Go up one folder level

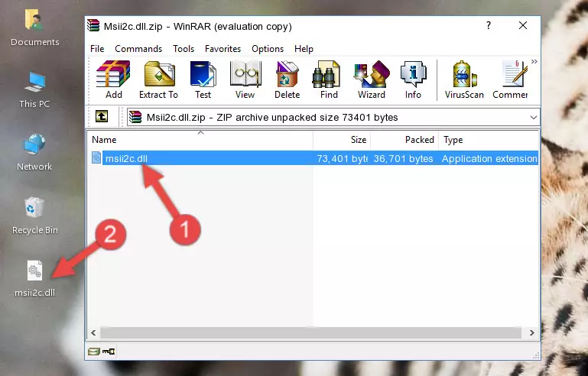pyautogui.click(x=102, y=117)
